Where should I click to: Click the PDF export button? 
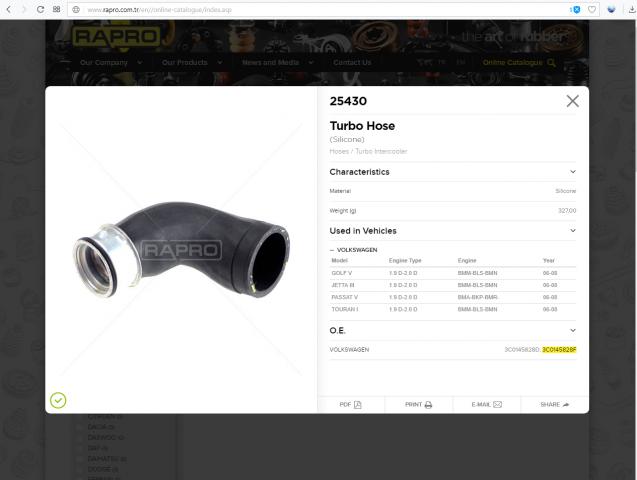[351, 404]
